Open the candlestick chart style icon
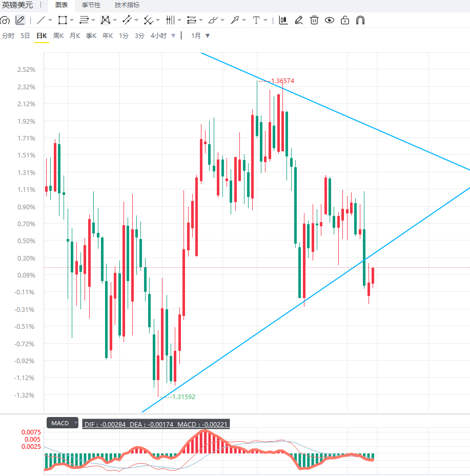The height and width of the screenshot is (476, 470). pyautogui.click(x=283, y=21)
